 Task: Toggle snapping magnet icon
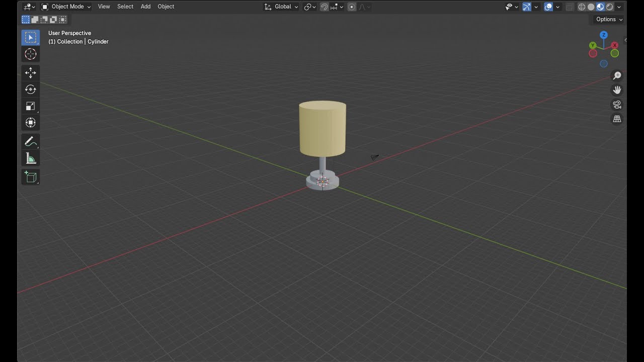pyautogui.click(x=325, y=7)
